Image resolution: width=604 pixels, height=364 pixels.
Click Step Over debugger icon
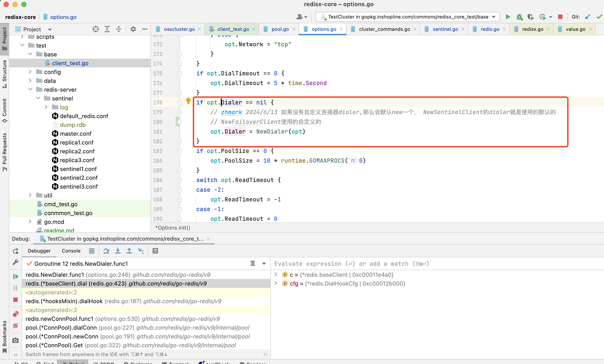coord(106,251)
